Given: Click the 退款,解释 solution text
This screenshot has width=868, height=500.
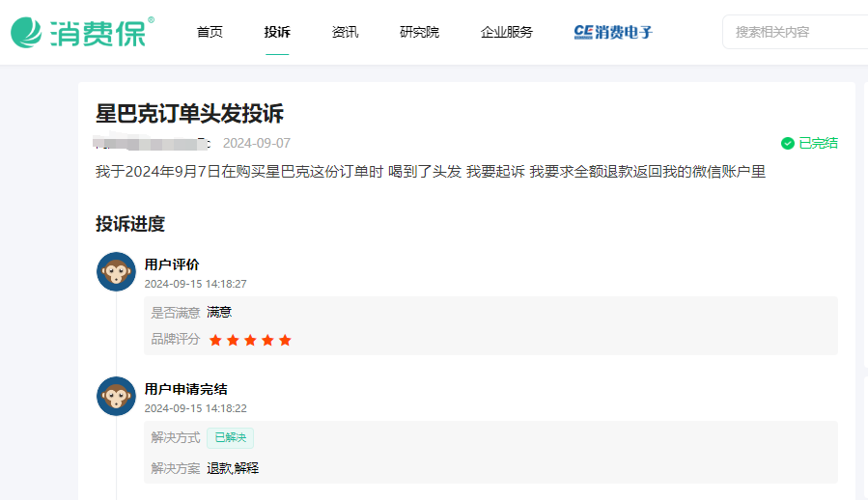Looking at the screenshot, I should point(233,468).
